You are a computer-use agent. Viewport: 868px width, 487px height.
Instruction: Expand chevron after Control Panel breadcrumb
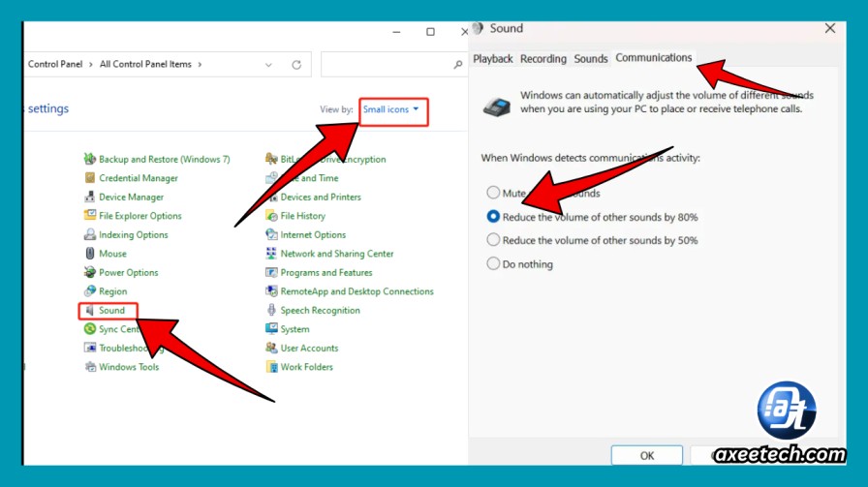(x=91, y=64)
